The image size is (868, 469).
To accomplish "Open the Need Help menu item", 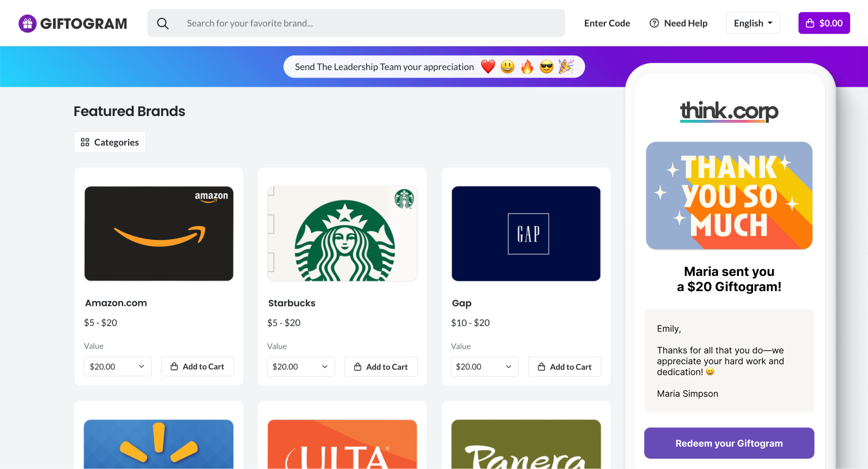I will (679, 23).
